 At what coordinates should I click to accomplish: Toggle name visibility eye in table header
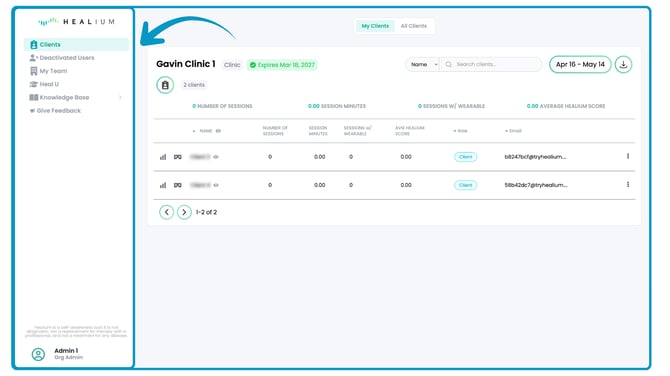(x=218, y=131)
